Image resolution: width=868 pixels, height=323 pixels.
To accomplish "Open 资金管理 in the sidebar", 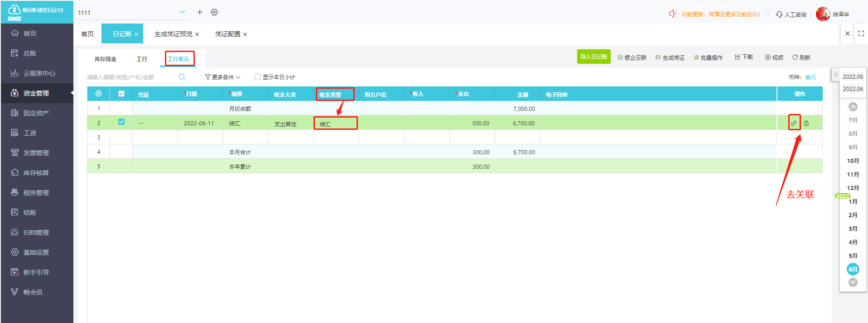I will click(x=36, y=93).
